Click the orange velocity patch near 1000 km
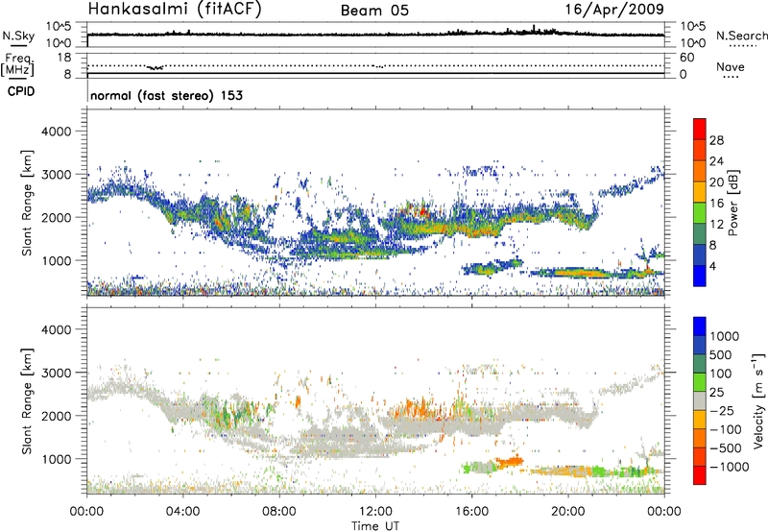This screenshot has width=768, height=532. tap(510, 461)
